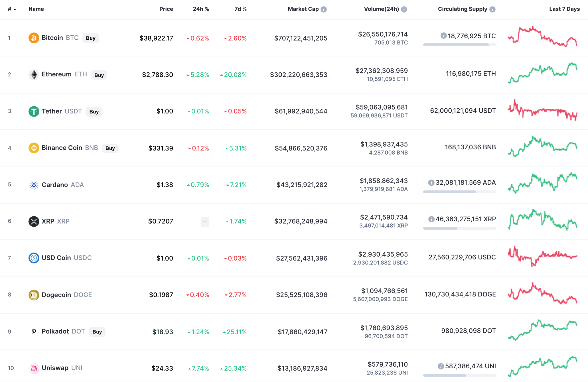Click Bitcoin price $38,922.17
This screenshot has width=588, height=382.
tap(156, 38)
